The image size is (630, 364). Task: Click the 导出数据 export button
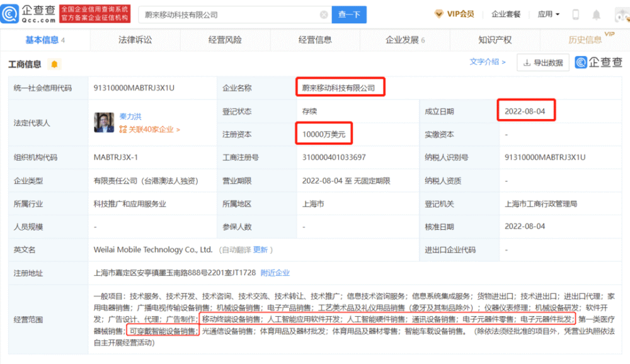pos(543,63)
